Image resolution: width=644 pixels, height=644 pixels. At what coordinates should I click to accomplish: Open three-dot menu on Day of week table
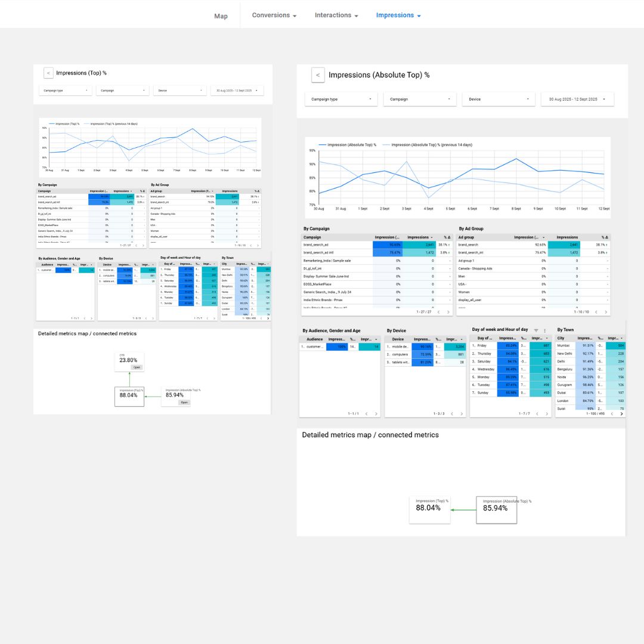click(x=544, y=330)
